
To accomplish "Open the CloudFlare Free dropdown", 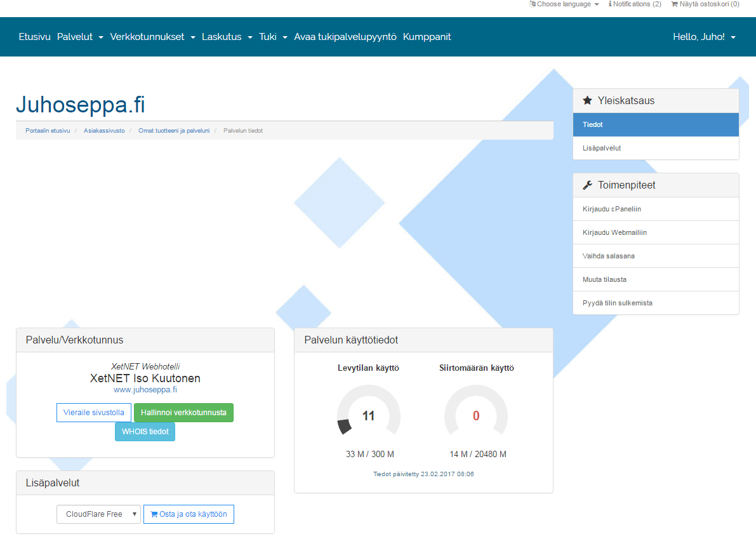I will (x=98, y=514).
